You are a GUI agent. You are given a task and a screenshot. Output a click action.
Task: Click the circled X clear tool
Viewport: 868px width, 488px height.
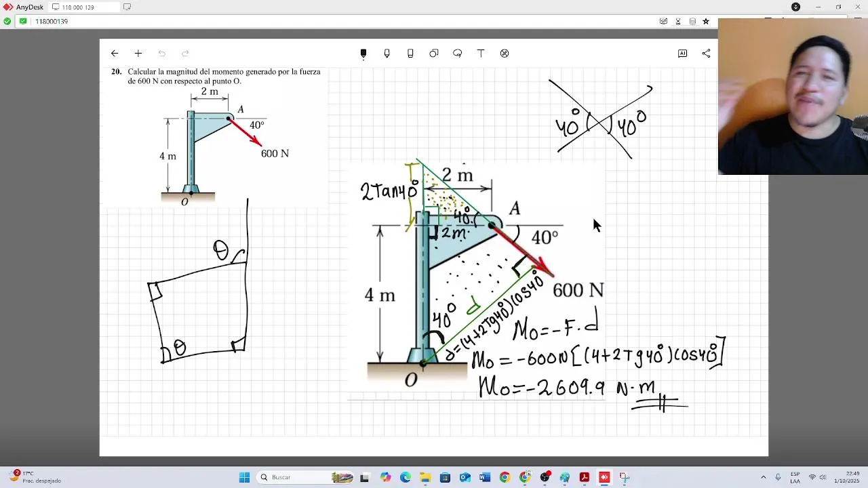[x=505, y=54]
